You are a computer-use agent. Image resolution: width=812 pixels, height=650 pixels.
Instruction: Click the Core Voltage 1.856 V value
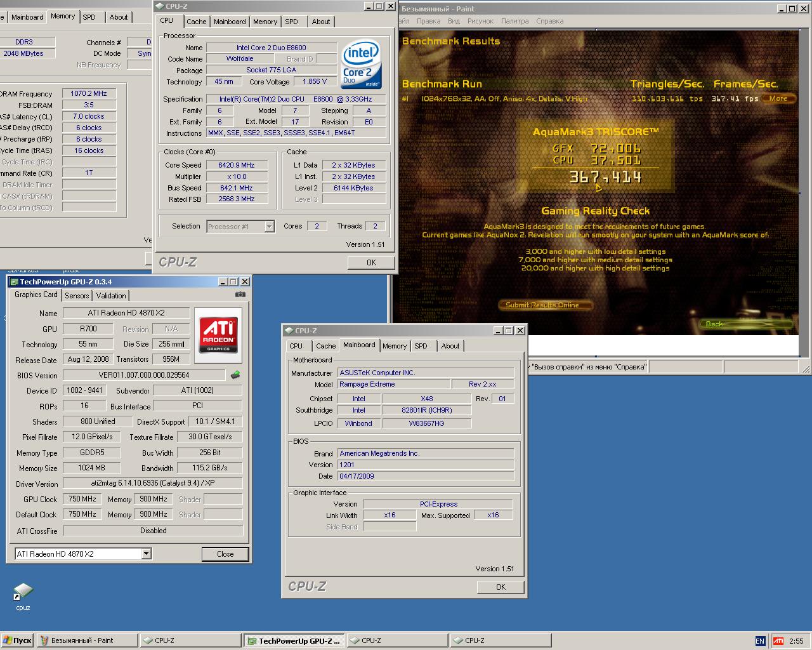[315, 81]
